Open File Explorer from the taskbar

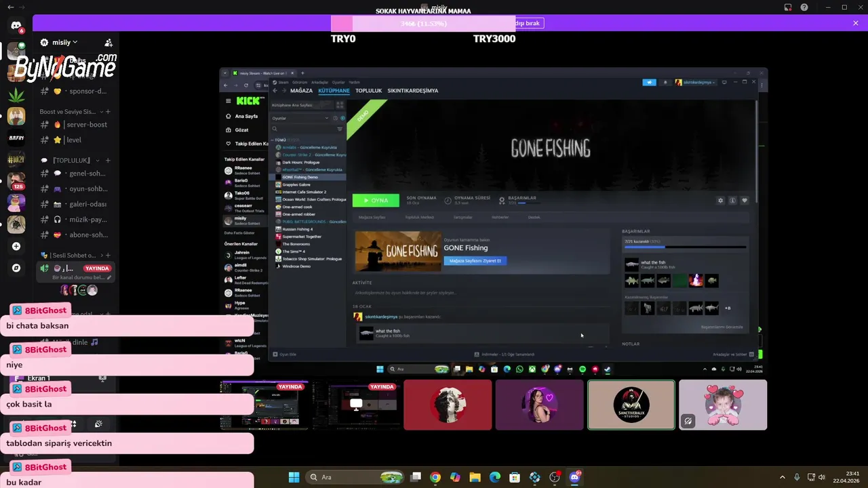click(475, 477)
